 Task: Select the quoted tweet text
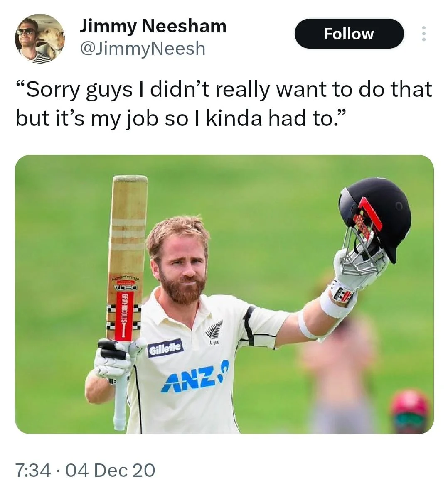click(x=224, y=104)
